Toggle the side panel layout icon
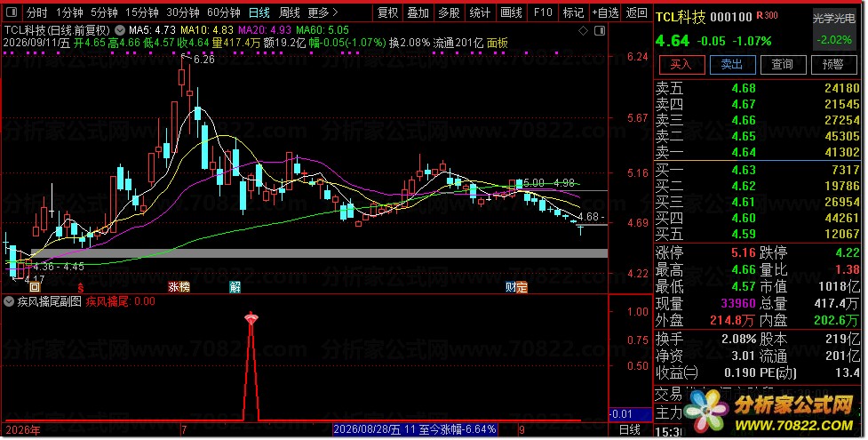Viewport: 868px width, 440px height. pos(12,12)
